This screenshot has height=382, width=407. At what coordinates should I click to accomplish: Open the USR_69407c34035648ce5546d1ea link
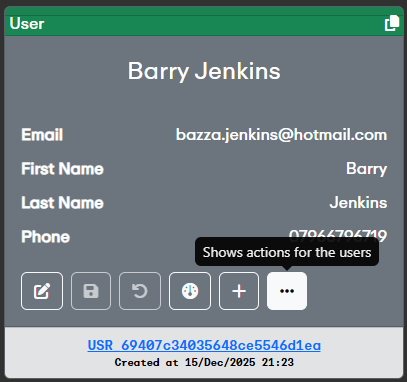pyautogui.click(x=204, y=345)
